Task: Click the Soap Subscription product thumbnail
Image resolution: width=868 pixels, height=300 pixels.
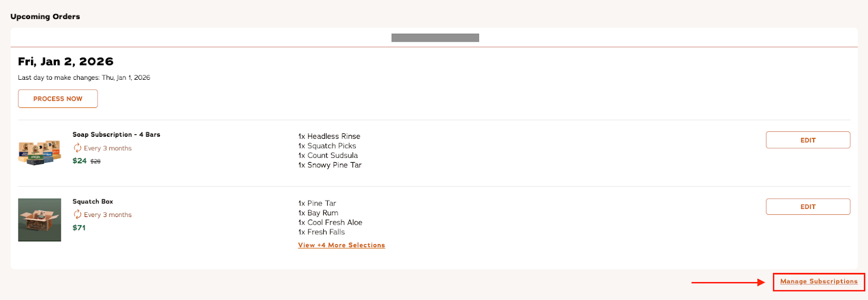Action: click(x=40, y=152)
